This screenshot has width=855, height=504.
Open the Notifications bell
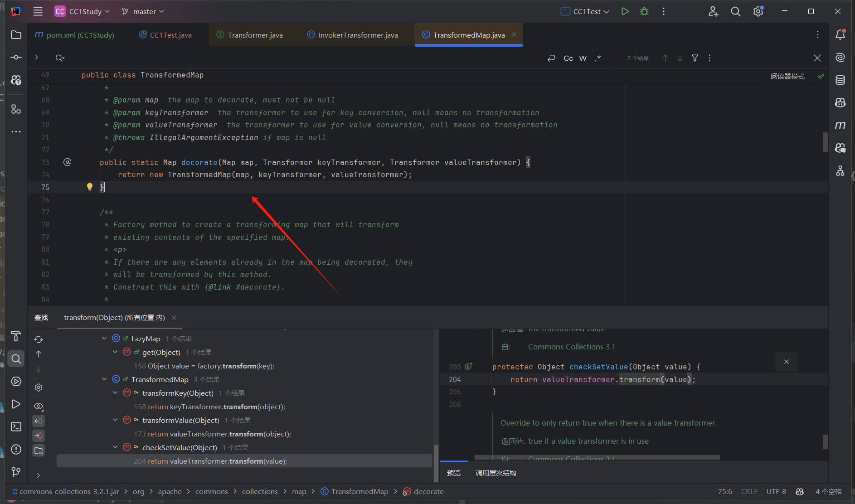(840, 34)
